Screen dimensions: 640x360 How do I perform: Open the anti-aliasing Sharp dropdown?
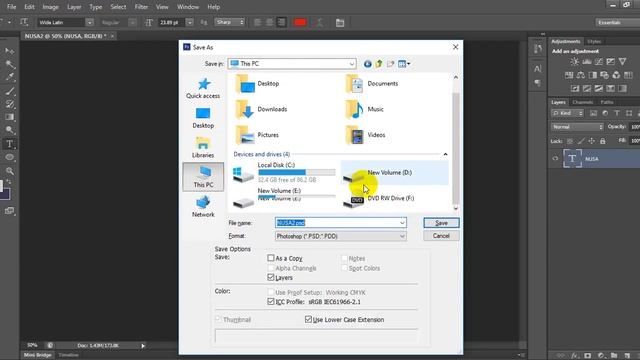click(x=230, y=22)
